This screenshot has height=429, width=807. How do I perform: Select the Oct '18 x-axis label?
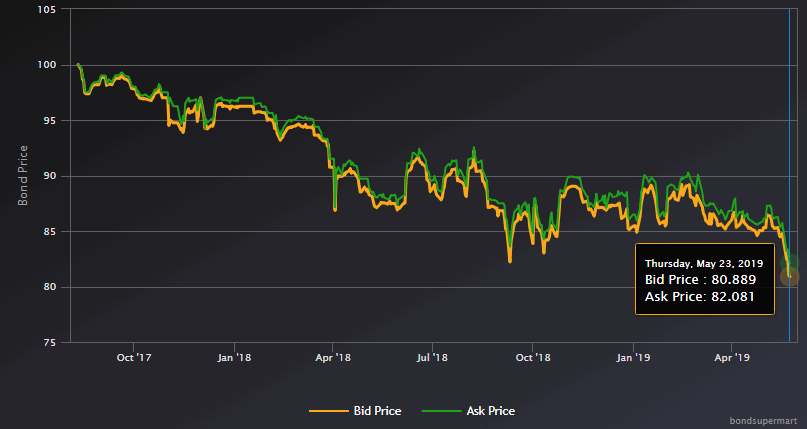[533, 357]
